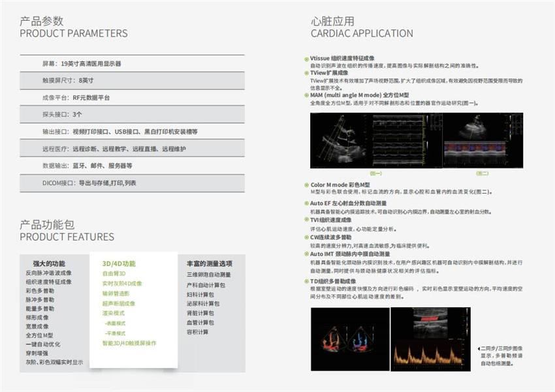555x392 pixels.
Task: Pick the "-表面模式" sub-item
Action: coord(115,324)
